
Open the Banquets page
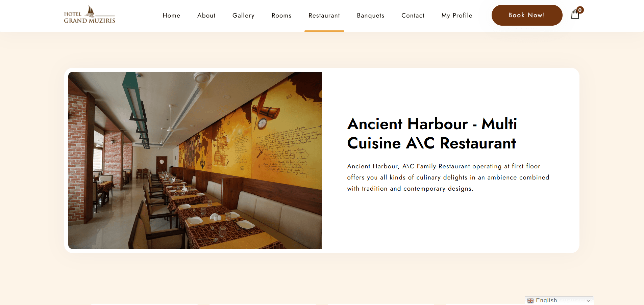point(371,16)
